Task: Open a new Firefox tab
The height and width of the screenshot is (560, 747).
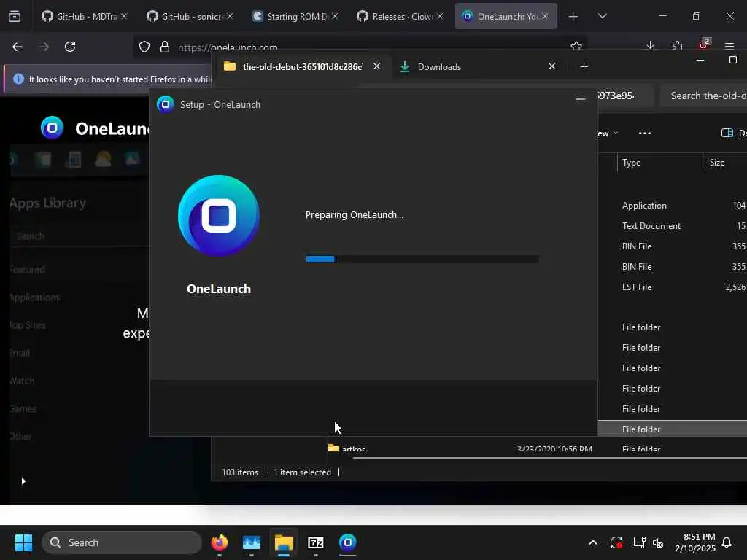Action: 573,17
